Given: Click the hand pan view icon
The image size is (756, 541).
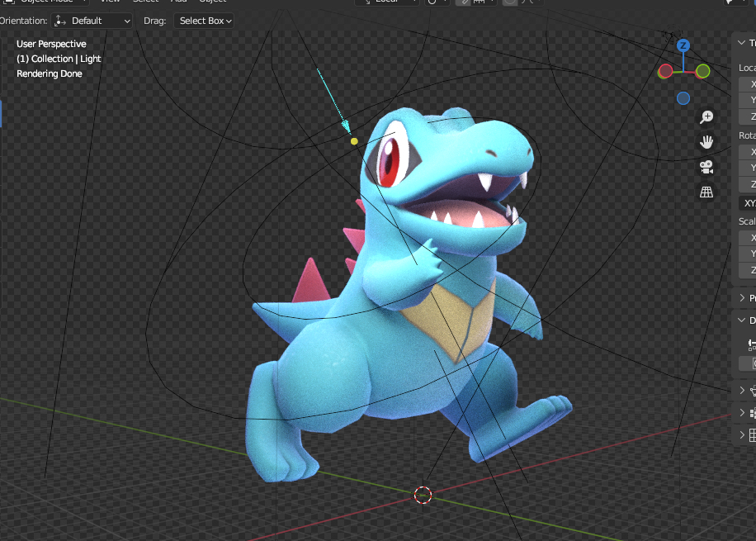Looking at the screenshot, I should coord(706,142).
